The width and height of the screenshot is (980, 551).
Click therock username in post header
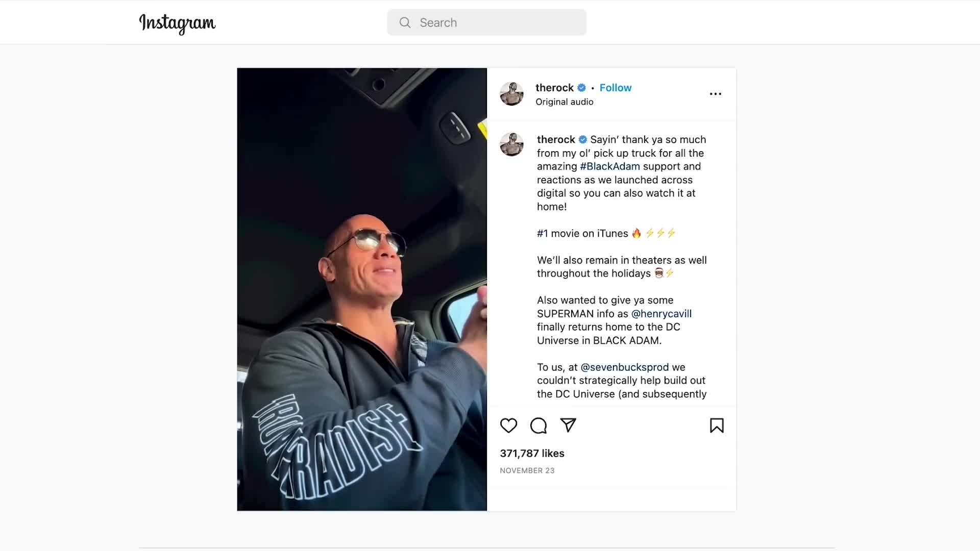point(554,88)
